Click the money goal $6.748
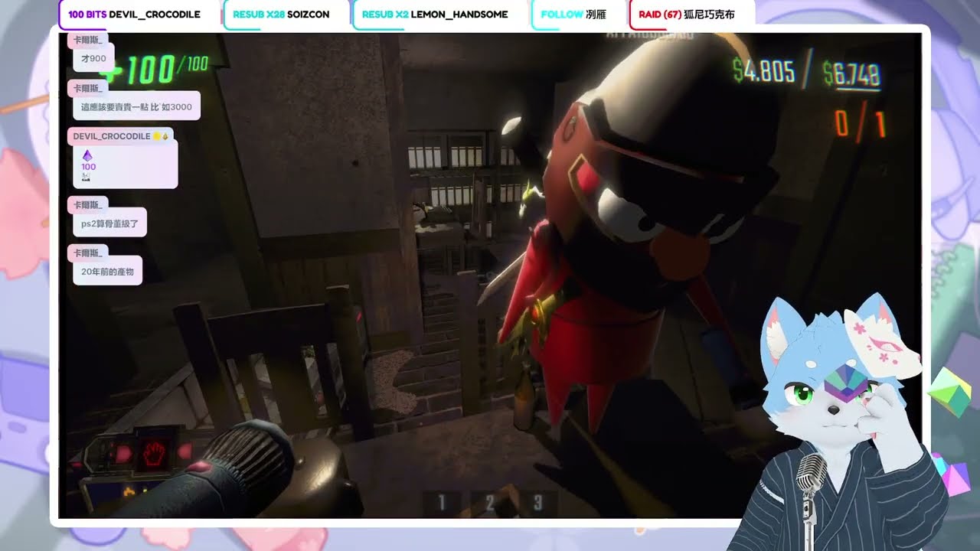 click(x=851, y=74)
